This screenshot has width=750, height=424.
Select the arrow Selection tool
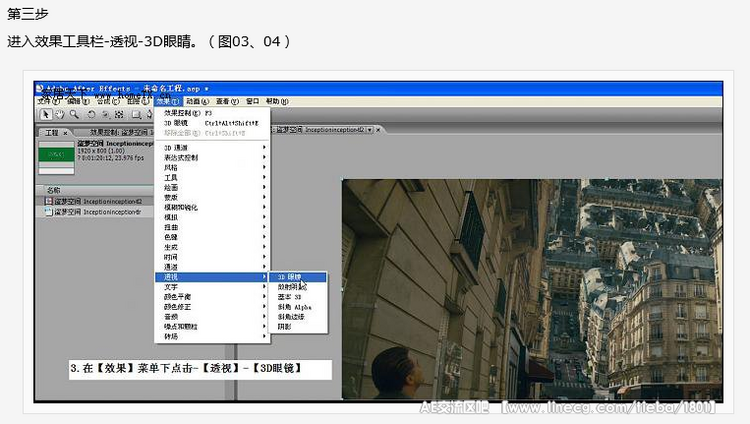45,114
